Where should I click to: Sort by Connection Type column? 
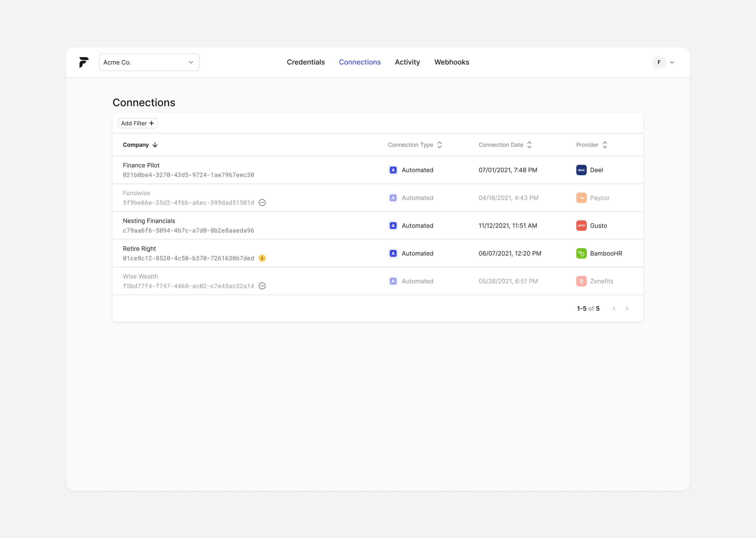tap(411, 145)
